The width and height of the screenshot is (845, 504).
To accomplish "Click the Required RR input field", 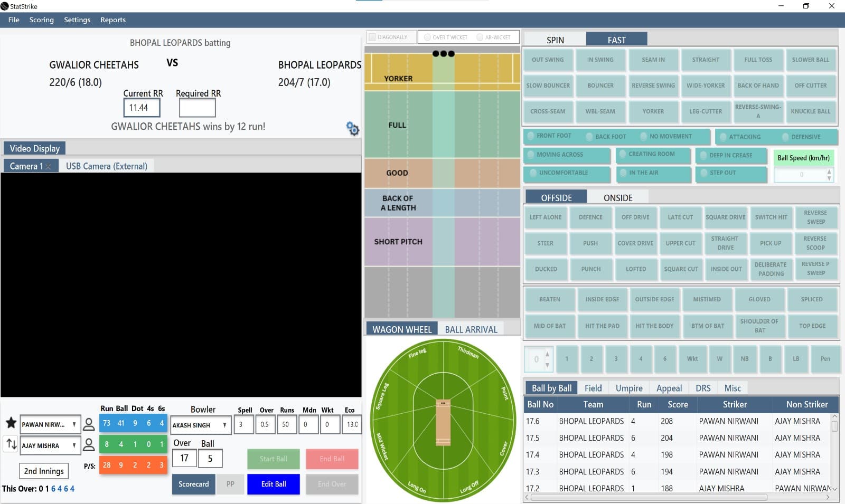I will (x=197, y=108).
